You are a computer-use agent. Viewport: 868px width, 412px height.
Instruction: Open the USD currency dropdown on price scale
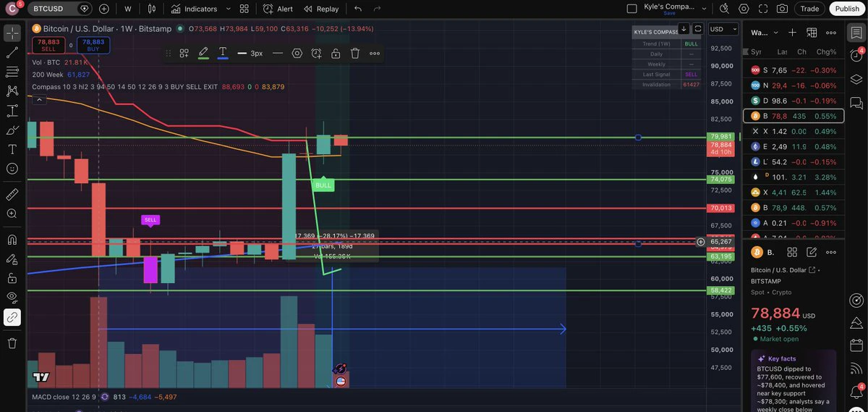pos(723,29)
